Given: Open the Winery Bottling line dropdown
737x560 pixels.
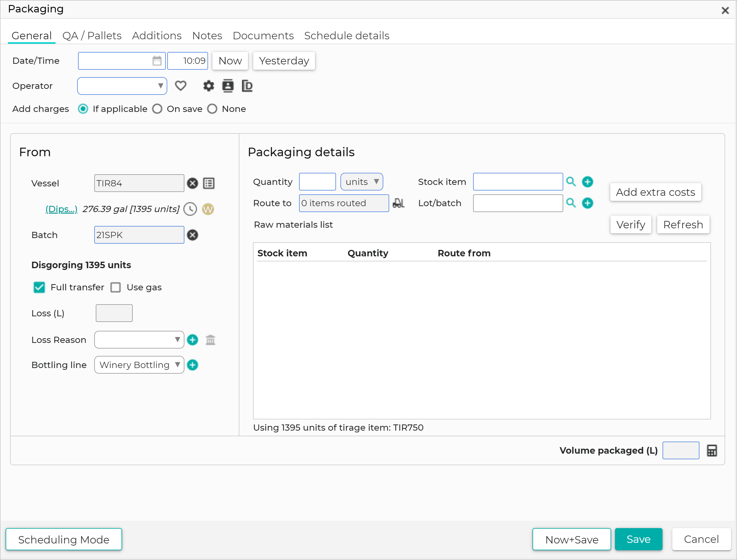Looking at the screenshot, I should (139, 365).
